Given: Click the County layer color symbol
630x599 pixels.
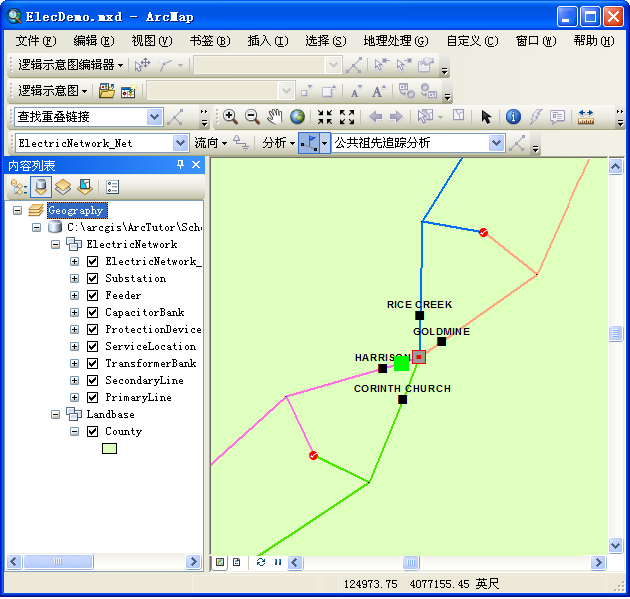Looking at the screenshot, I should coord(109,448).
